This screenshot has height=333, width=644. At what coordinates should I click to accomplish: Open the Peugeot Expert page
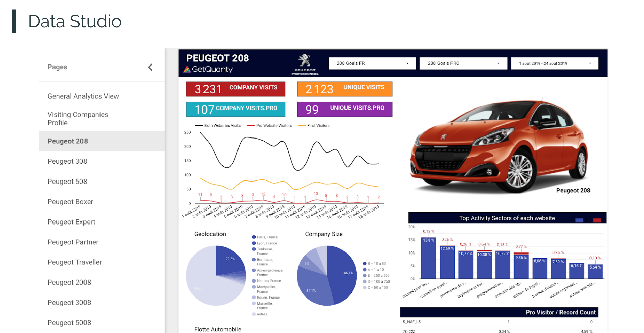[x=72, y=222]
